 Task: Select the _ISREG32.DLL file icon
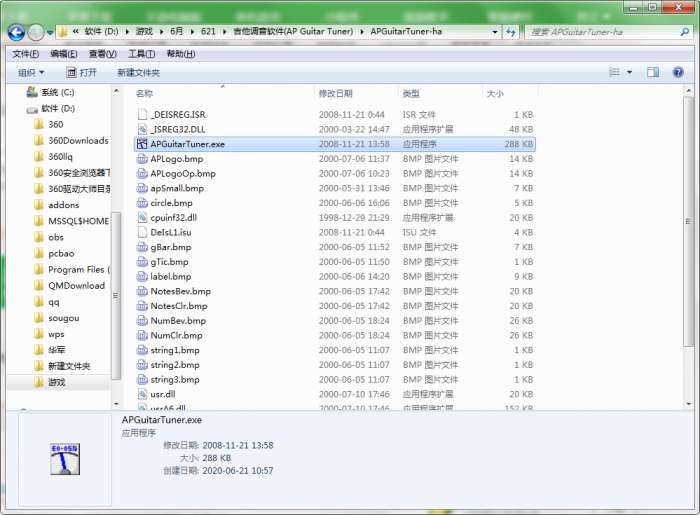click(142, 129)
